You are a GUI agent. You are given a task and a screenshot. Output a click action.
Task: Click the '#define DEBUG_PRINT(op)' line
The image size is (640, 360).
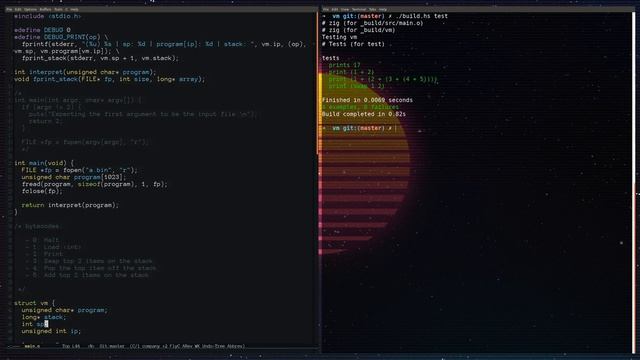(61, 37)
